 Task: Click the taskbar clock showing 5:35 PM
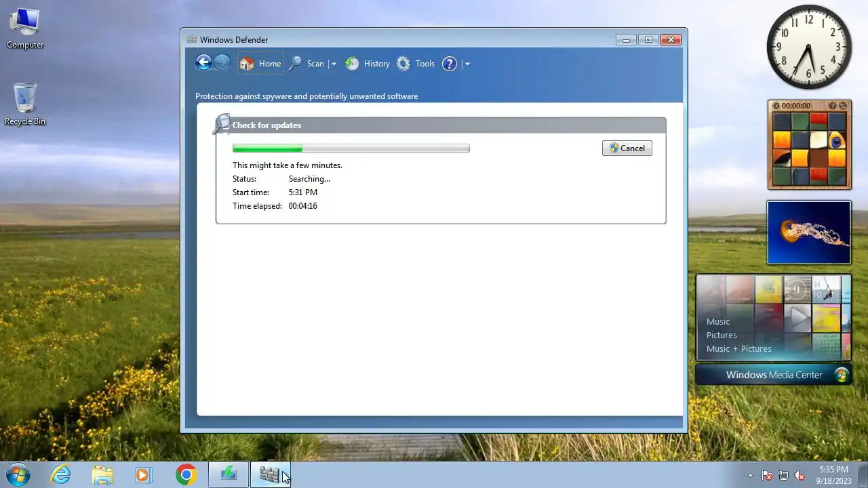coord(833,474)
